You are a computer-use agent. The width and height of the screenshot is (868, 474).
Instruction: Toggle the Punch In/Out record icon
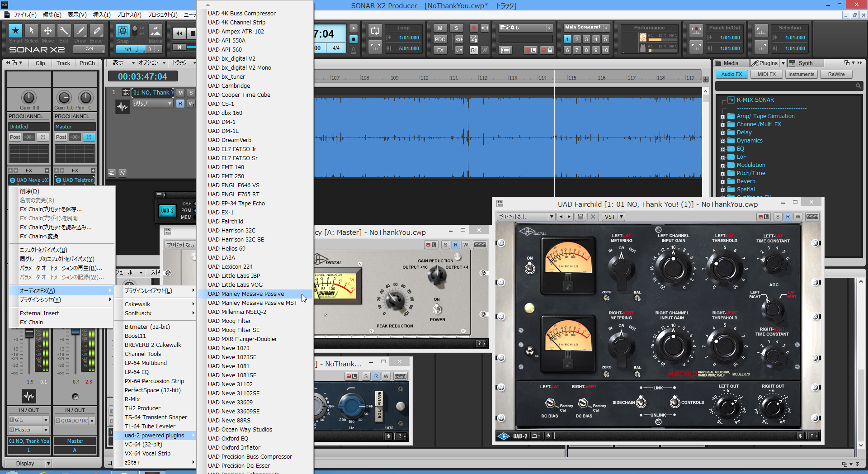coord(696,30)
